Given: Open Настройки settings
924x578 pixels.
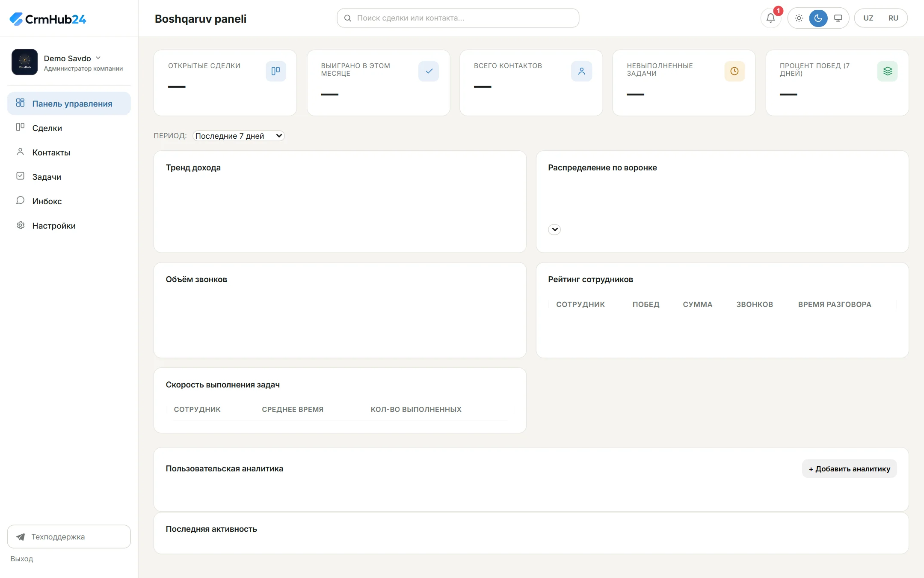Looking at the screenshot, I should 69,225.
